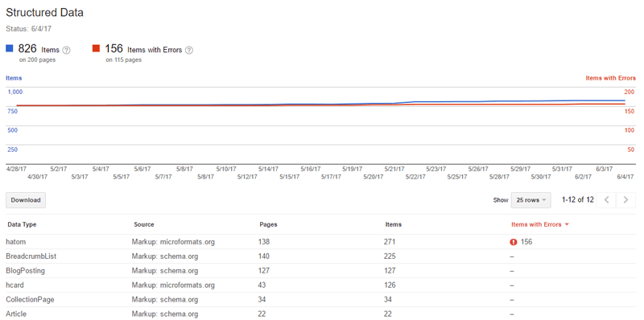This screenshot has height=320, width=644.
Task: Click help icon next to Items
Action: pyautogui.click(x=66, y=51)
